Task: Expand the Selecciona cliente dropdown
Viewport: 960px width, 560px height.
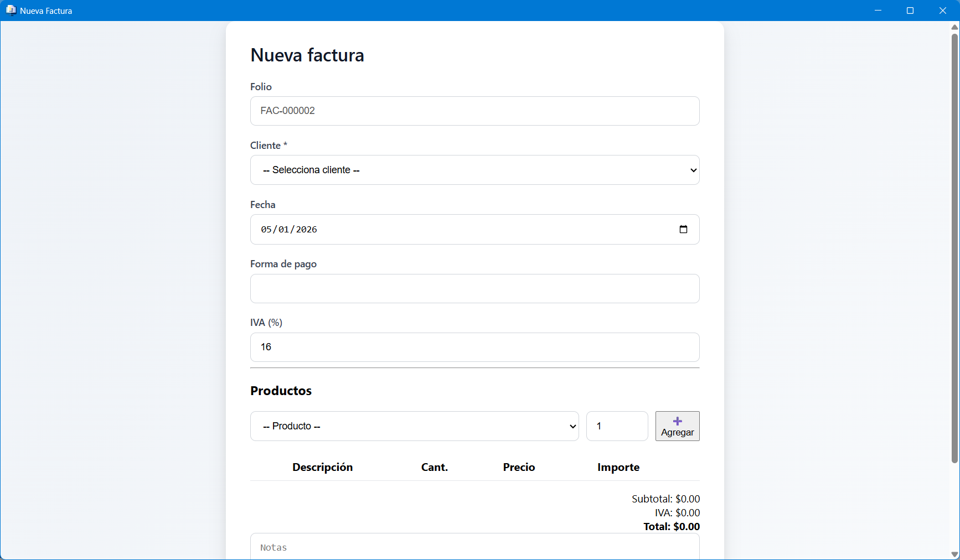Action: [x=474, y=170]
